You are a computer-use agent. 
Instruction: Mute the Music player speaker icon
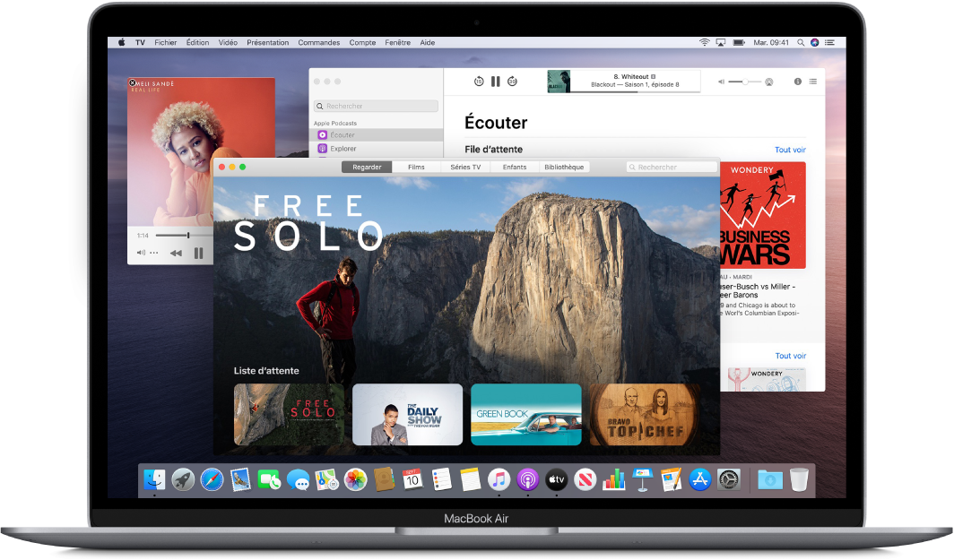click(142, 252)
